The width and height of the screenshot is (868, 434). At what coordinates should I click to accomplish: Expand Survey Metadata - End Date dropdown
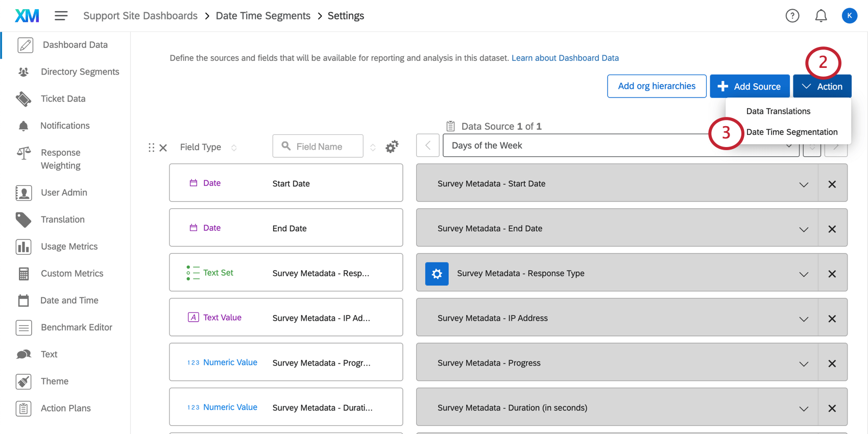tap(803, 229)
